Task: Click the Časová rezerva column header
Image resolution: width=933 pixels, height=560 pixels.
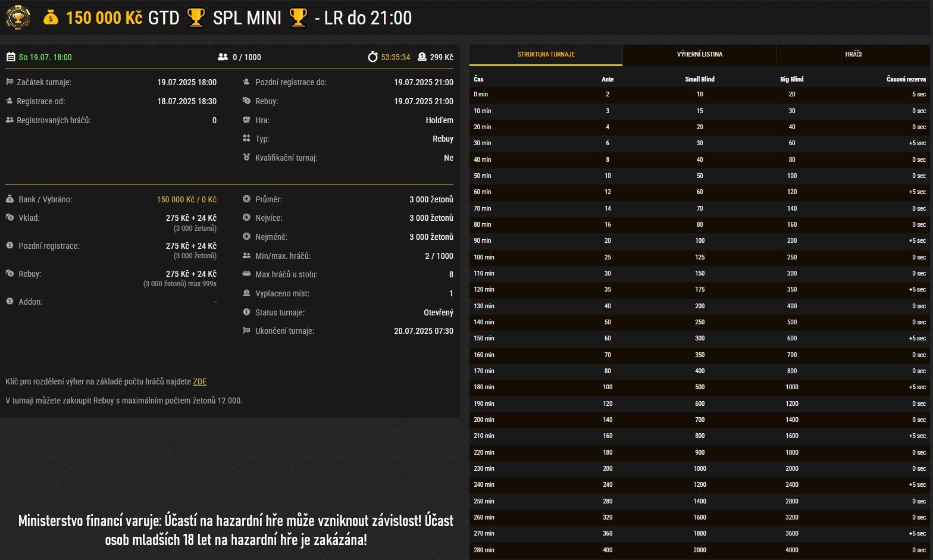Action: [x=906, y=79]
